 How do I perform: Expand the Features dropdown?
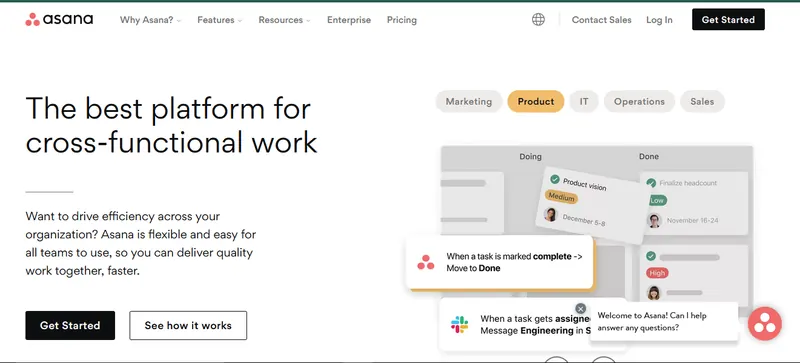coord(219,20)
